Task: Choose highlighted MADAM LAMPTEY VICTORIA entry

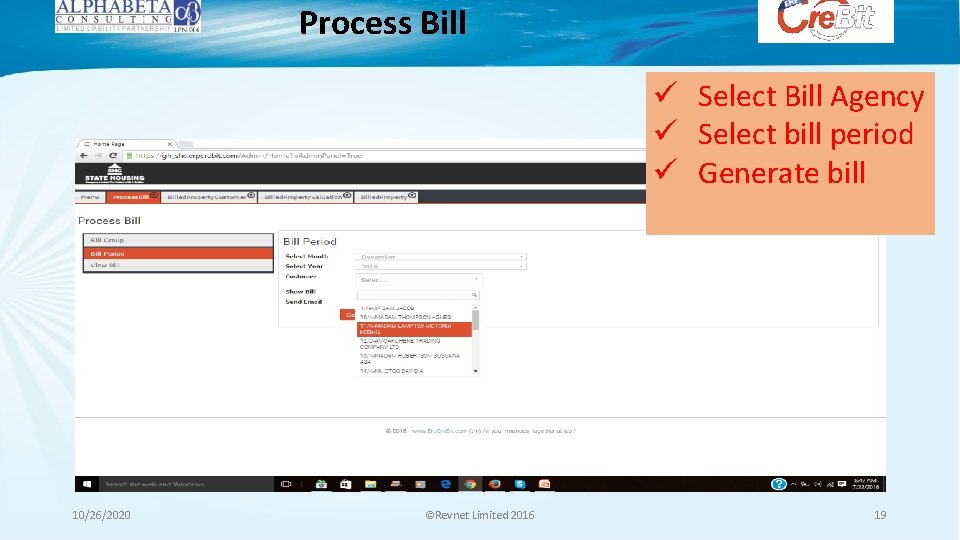Action: click(x=414, y=329)
